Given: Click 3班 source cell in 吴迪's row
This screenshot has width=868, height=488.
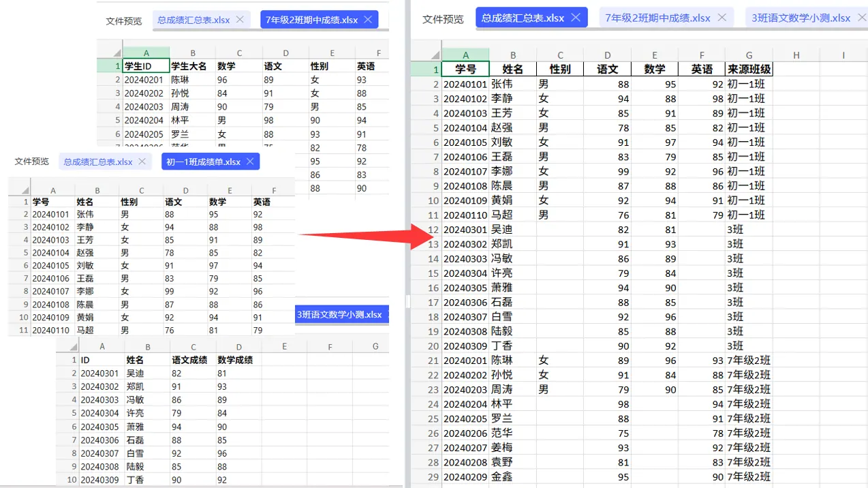Looking at the screenshot, I should (x=749, y=229).
